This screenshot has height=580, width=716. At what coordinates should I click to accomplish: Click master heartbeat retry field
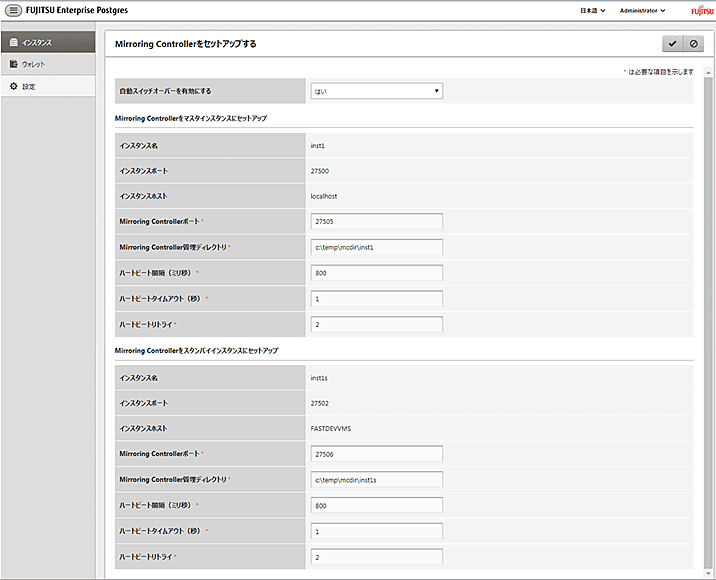coord(377,325)
